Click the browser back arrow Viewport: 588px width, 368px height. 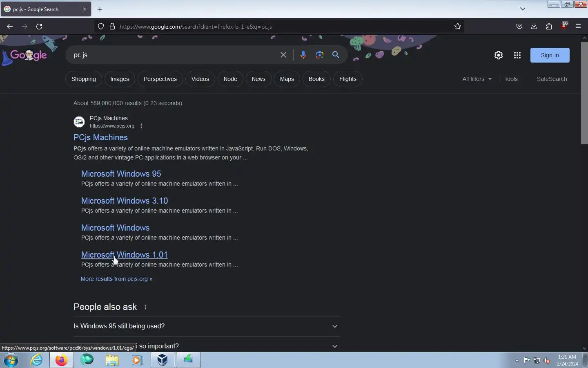(x=10, y=27)
